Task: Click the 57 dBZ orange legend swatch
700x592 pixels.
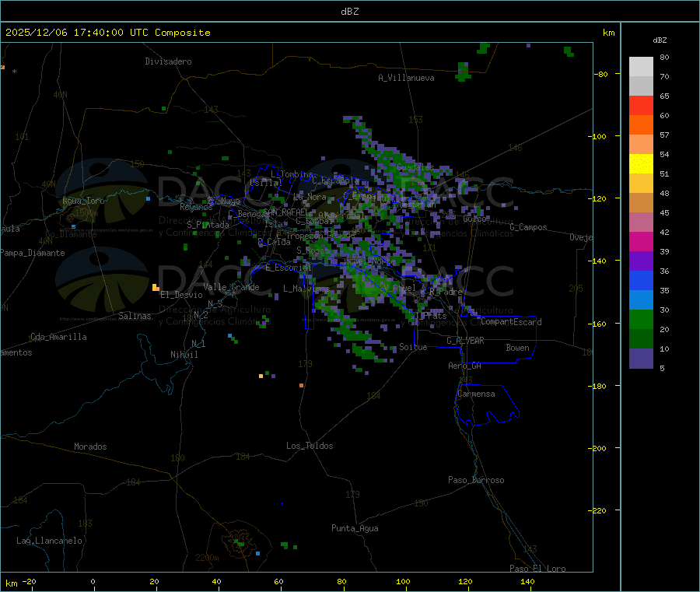Action: pyautogui.click(x=641, y=125)
